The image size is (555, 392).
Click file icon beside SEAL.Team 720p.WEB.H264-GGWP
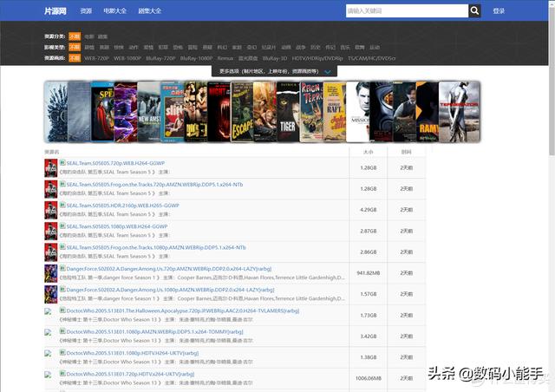coord(62,162)
